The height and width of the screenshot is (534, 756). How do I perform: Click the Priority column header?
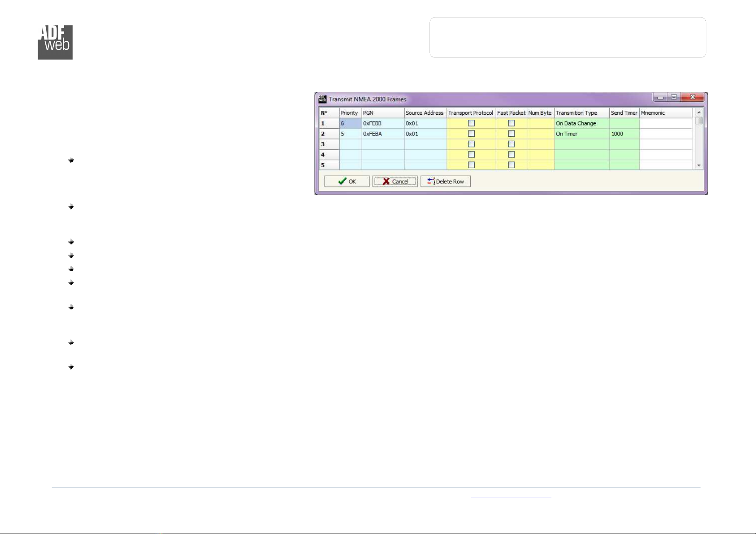pos(350,113)
